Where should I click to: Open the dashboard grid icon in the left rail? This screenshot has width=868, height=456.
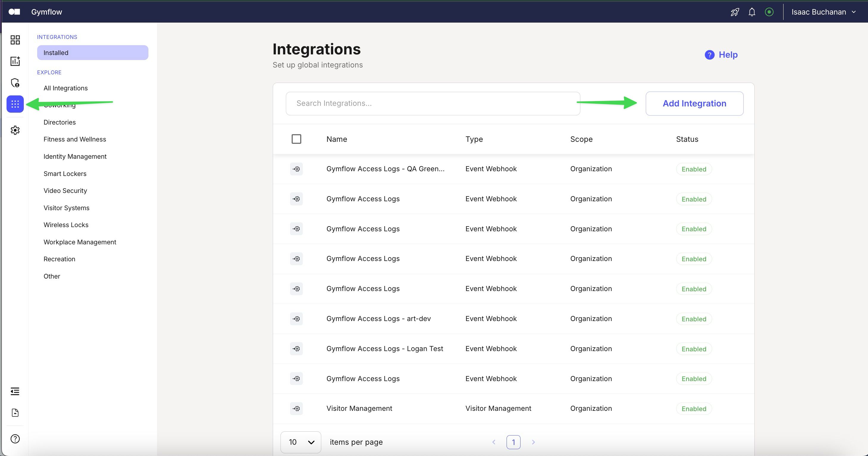pos(15,40)
